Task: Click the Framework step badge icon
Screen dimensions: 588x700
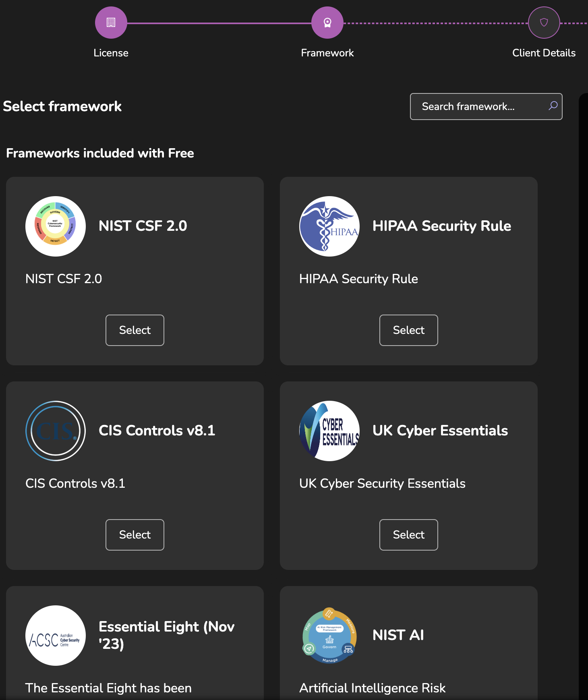Action: 327,23
